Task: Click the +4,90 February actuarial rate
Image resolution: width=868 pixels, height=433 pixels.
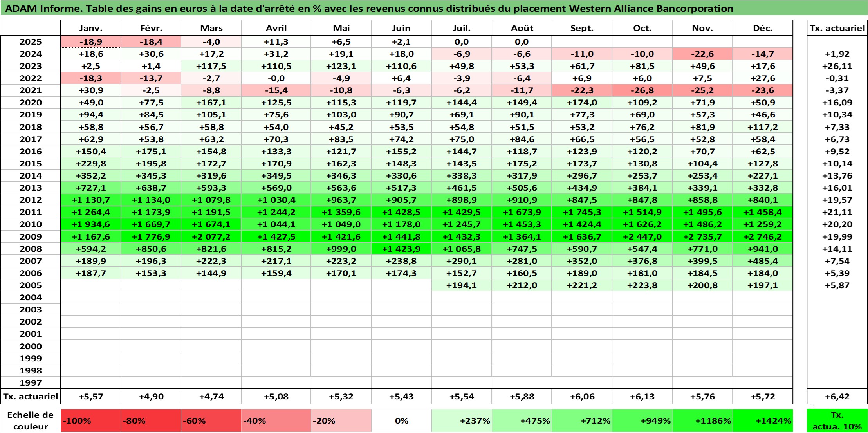Action: (151, 397)
